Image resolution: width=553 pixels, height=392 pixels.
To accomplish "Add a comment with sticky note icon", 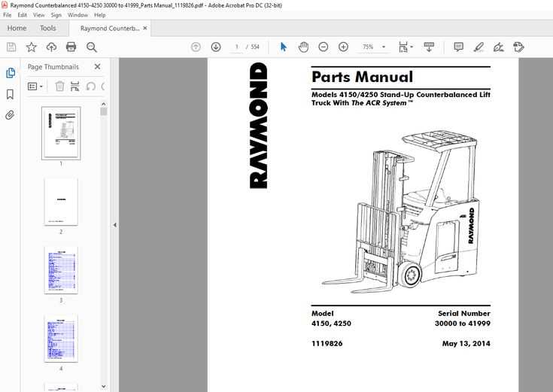I will click(458, 47).
